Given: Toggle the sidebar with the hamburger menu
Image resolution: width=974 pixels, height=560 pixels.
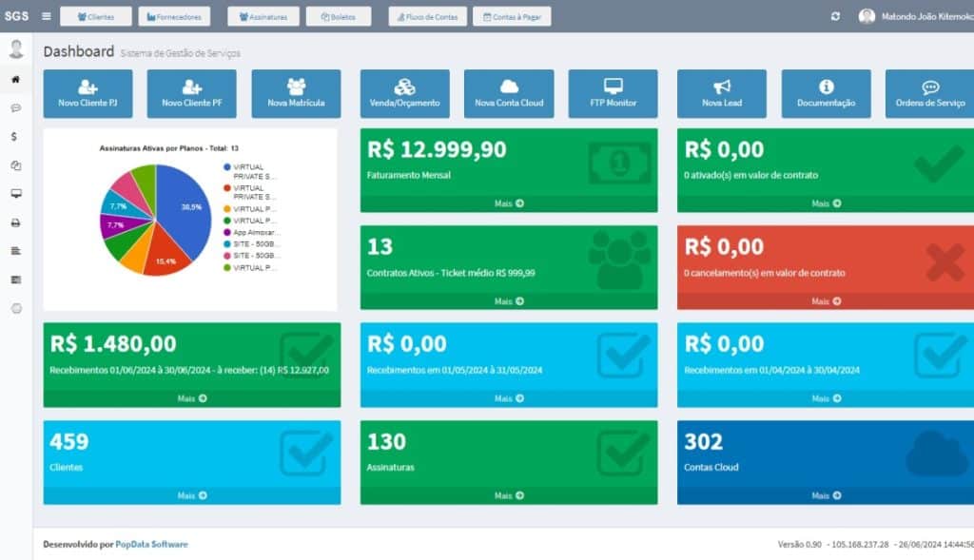Looking at the screenshot, I should [47, 16].
